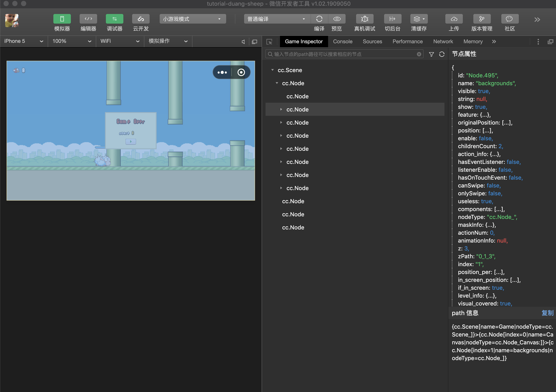Switch to the Network tab
This screenshot has width=556, height=392.
point(443,42)
